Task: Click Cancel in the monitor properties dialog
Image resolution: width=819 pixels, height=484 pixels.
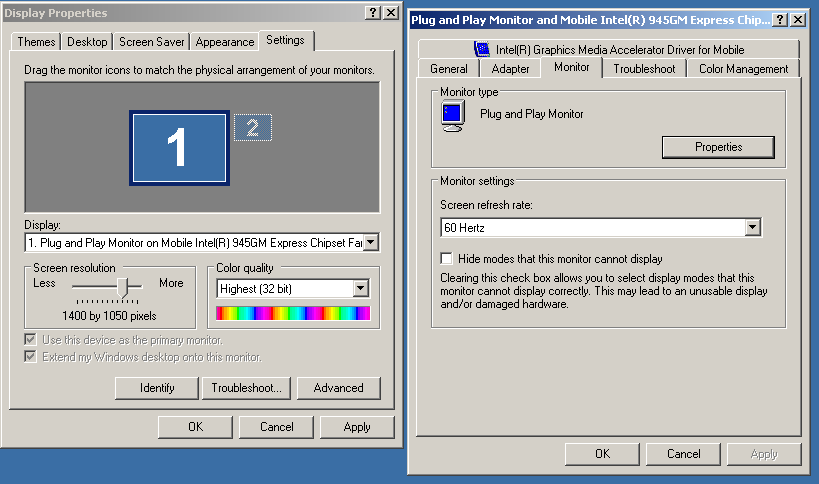Action: pos(683,454)
